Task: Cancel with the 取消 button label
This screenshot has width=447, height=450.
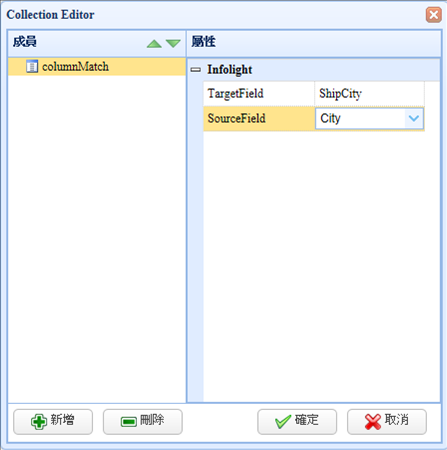Action: 396,420
